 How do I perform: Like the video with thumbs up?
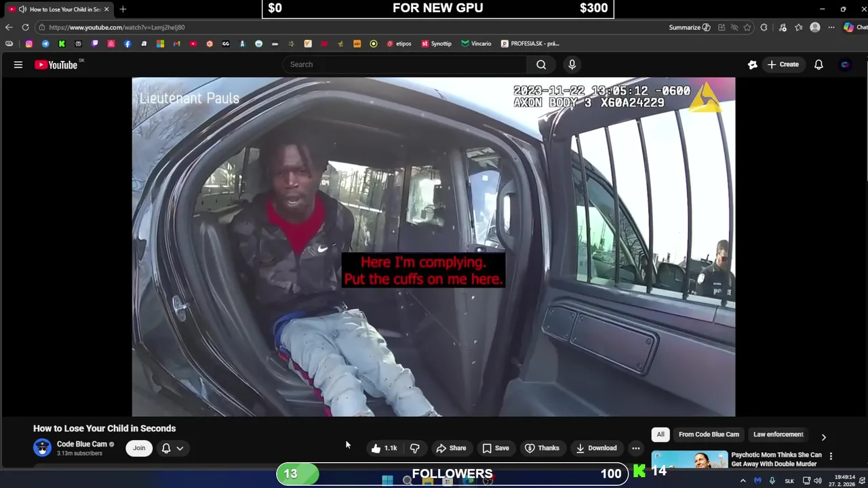(x=383, y=448)
